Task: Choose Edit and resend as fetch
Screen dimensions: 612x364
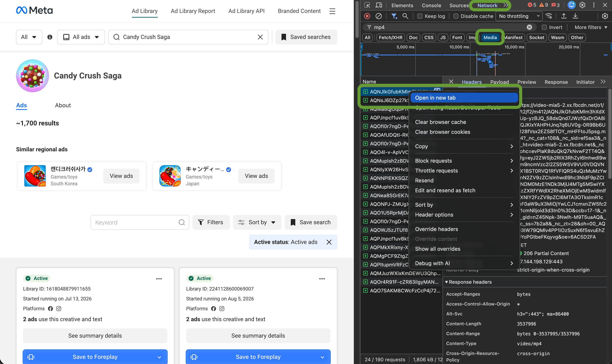Action: (464, 190)
